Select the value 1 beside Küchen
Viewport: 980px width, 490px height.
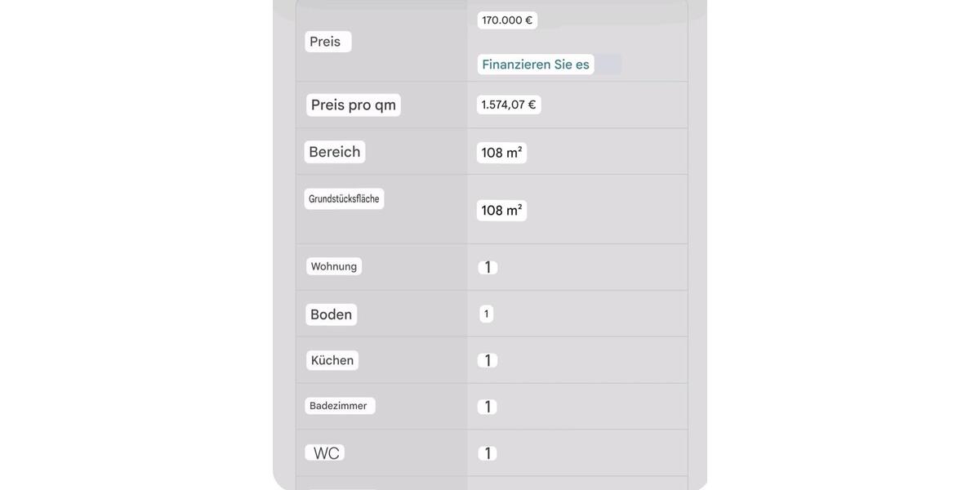point(488,361)
